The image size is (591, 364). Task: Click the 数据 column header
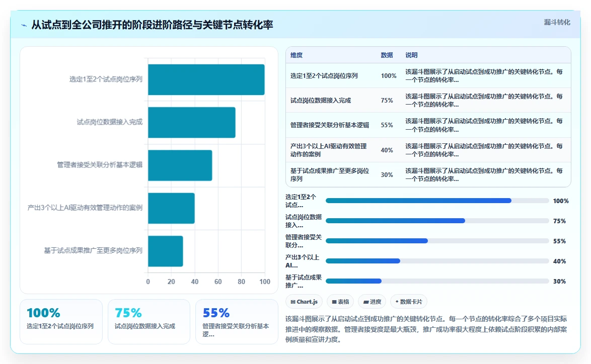coord(387,55)
